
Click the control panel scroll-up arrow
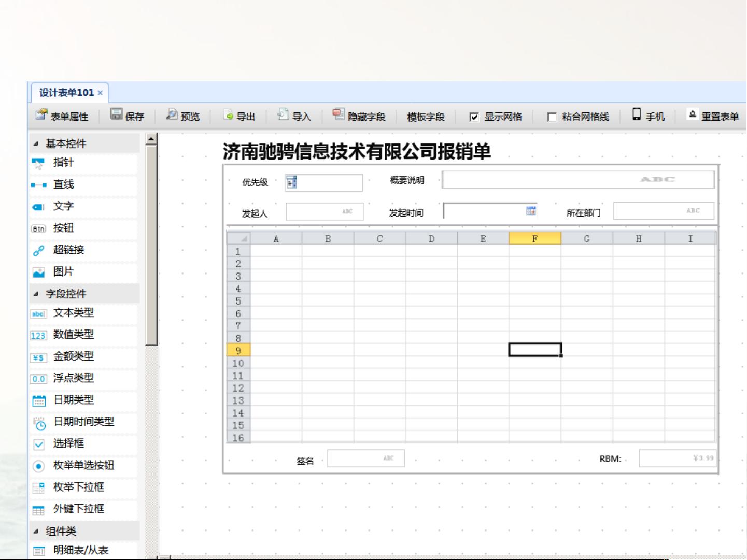pos(151,138)
